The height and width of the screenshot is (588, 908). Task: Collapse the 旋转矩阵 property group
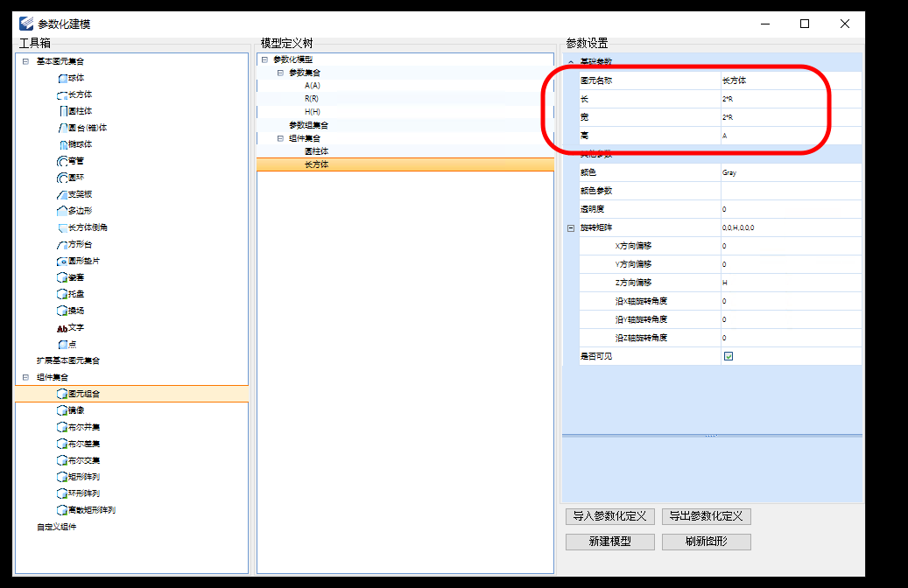pyautogui.click(x=571, y=228)
